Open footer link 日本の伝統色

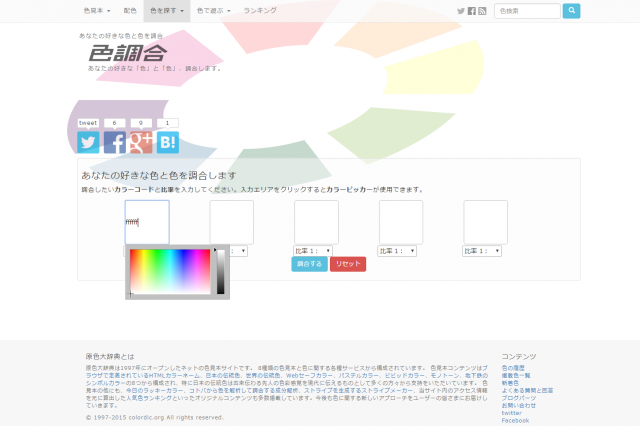[x=222, y=375]
